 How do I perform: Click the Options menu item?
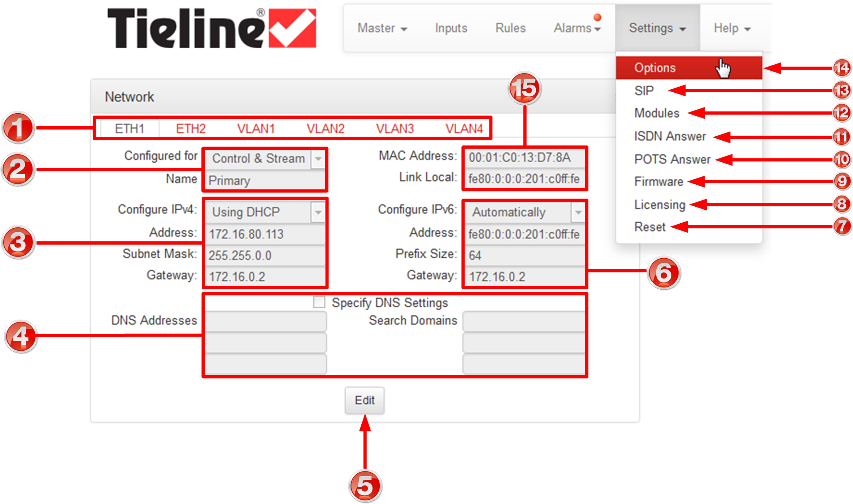tap(655, 68)
